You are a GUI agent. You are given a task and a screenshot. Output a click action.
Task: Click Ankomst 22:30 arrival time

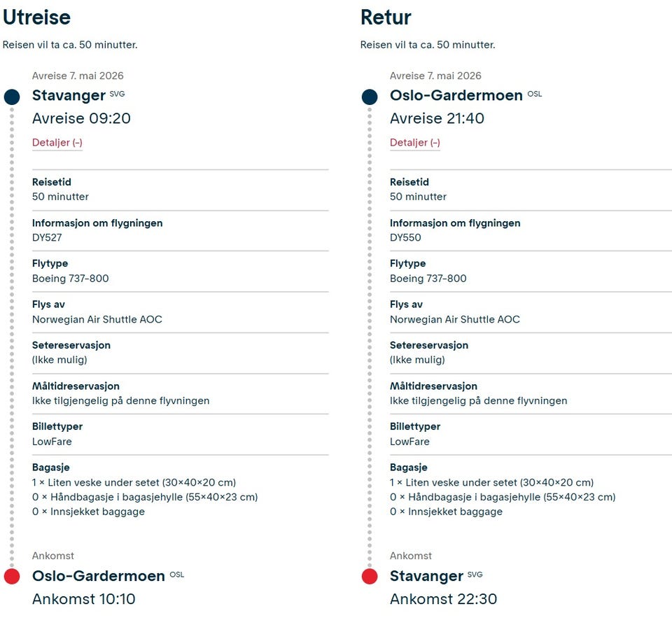pyautogui.click(x=444, y=598)
